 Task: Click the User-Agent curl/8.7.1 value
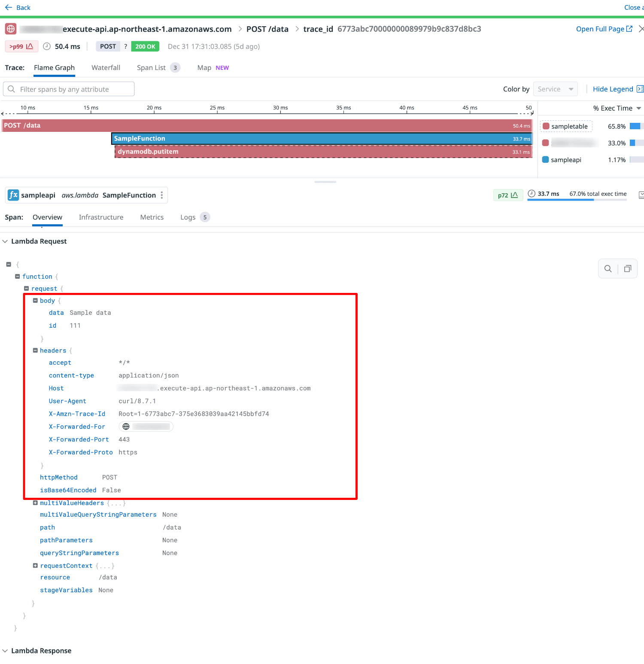point(137,401)
